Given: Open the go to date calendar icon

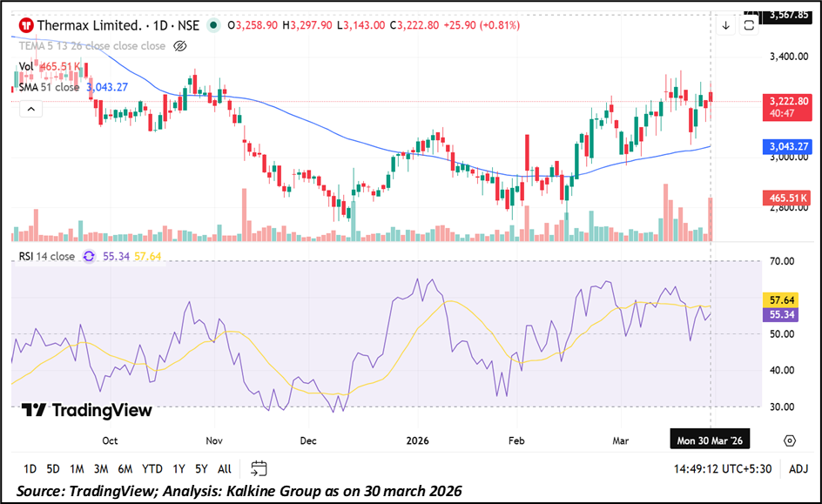Looking at the screenshot, I should tap(259, 467).
